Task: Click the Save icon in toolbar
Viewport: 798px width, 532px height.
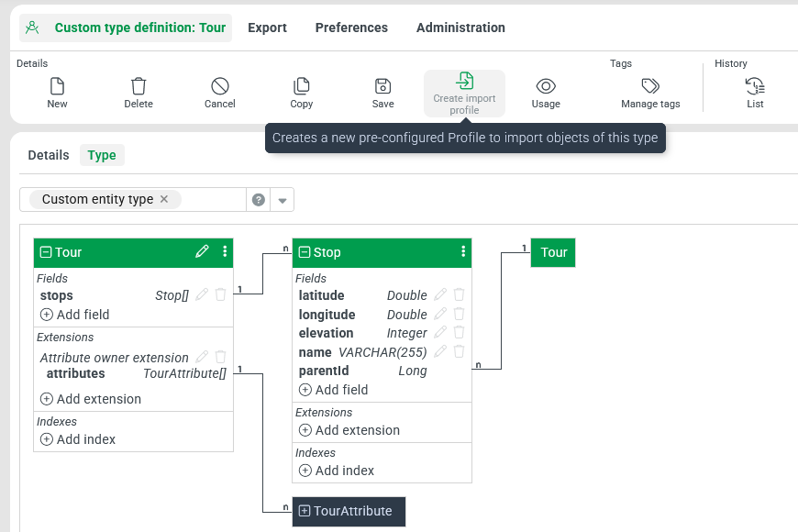Action: (x=383, y=87)
